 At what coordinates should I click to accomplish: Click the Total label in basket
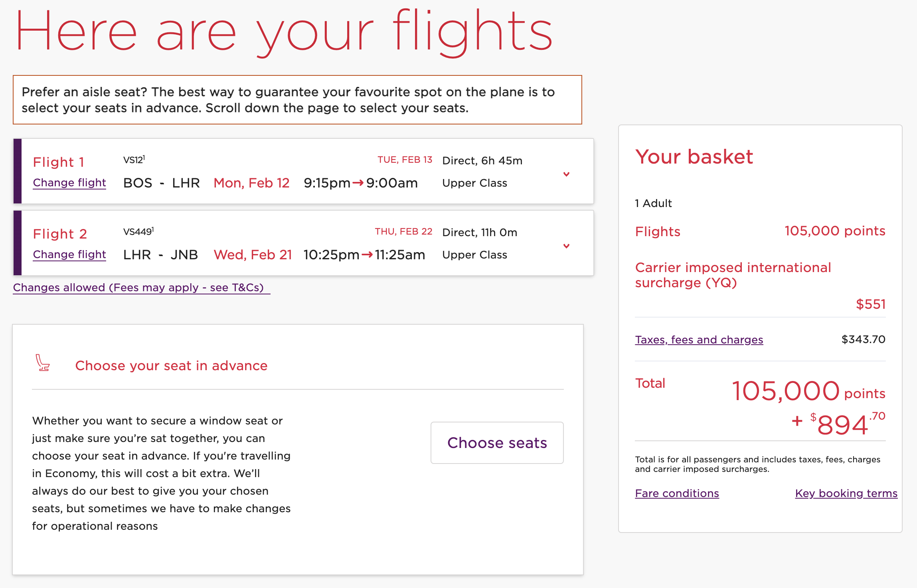click(x=650, y=383)
